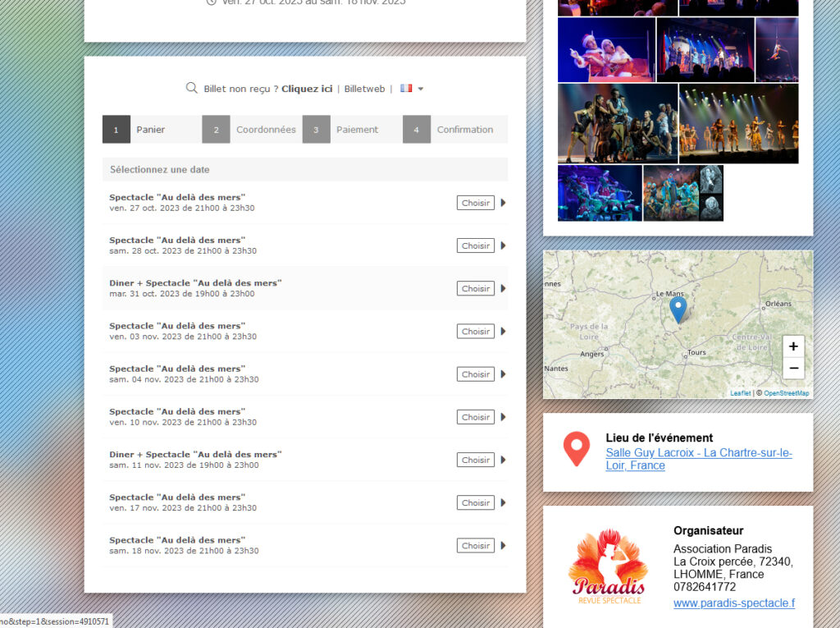Expand arrow for the ven. 10 nov. show

(x=503, y=417)
